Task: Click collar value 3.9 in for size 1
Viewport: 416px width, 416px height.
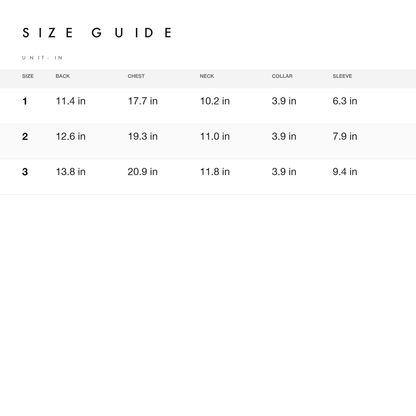Action: [284, 101]
